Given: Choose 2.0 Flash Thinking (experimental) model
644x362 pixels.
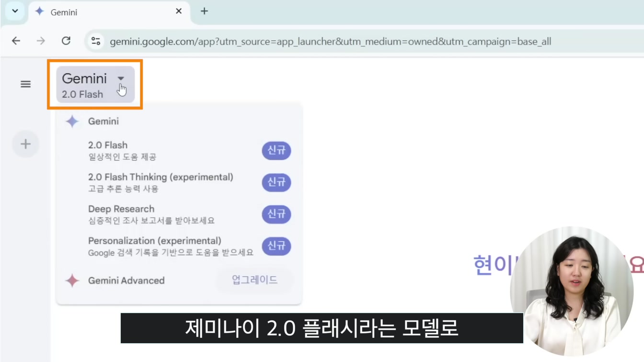Looking at the screenshot, I should (x=179, y=182).
